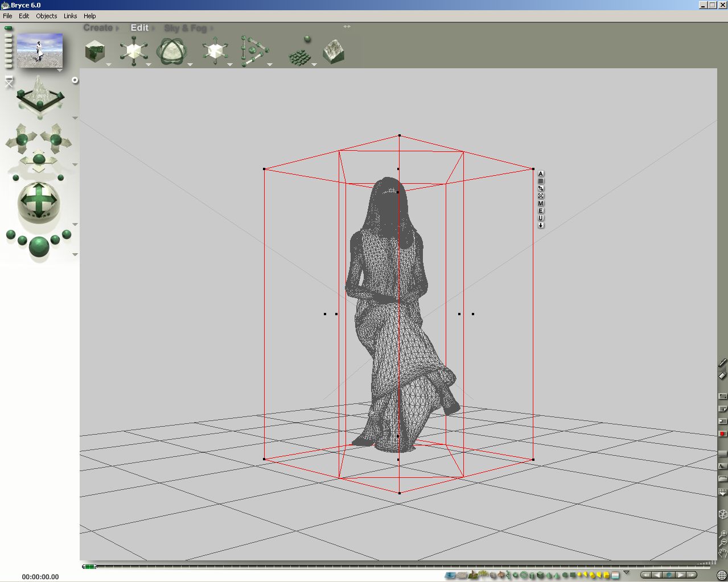Open the Objects menu
This screenshot has width=728, height=582.
(x=46, y=16)
